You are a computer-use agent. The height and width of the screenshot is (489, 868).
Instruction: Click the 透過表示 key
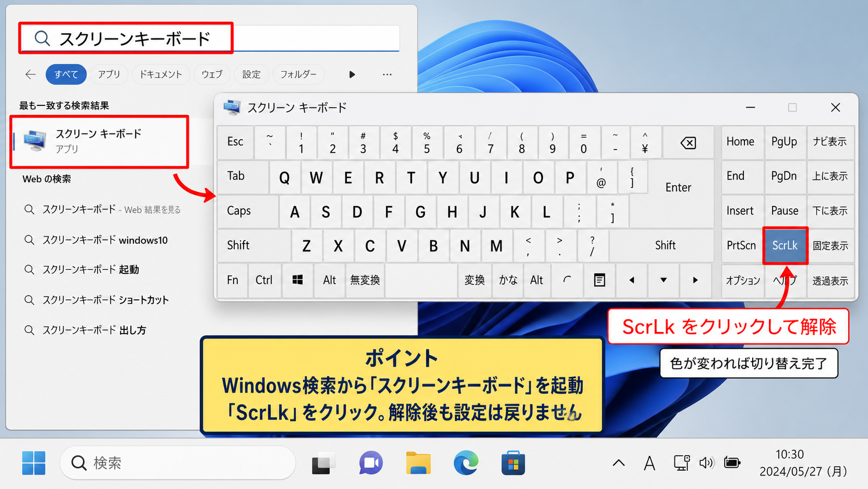[830, 281]
